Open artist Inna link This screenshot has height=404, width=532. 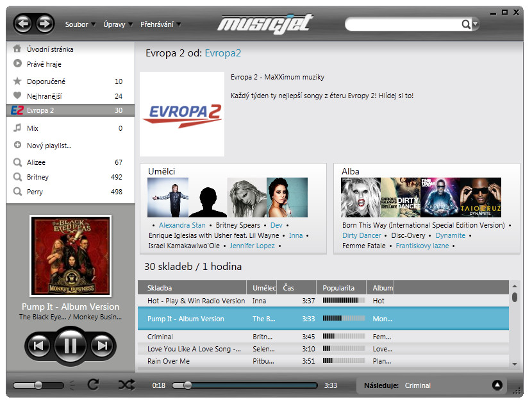(296, 235)
